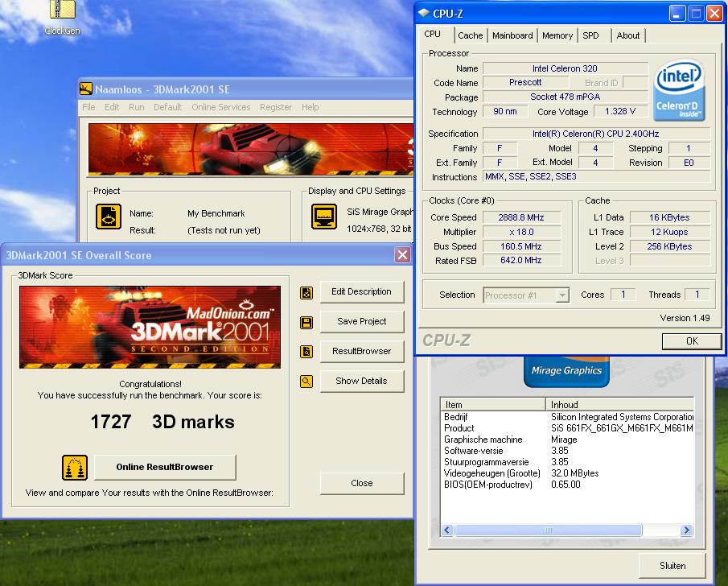Click the Close button in score dialog
This screenshot has height=586, width=728.
click(362, 483)
